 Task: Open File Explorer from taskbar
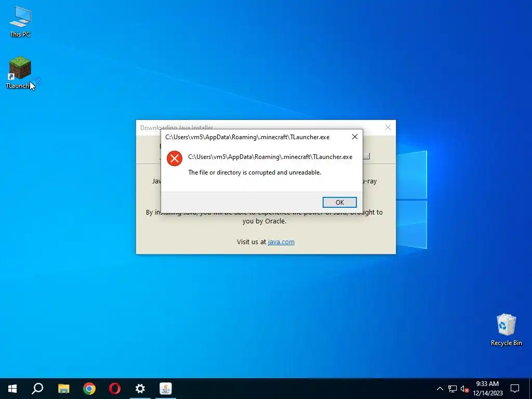point(63,389)
